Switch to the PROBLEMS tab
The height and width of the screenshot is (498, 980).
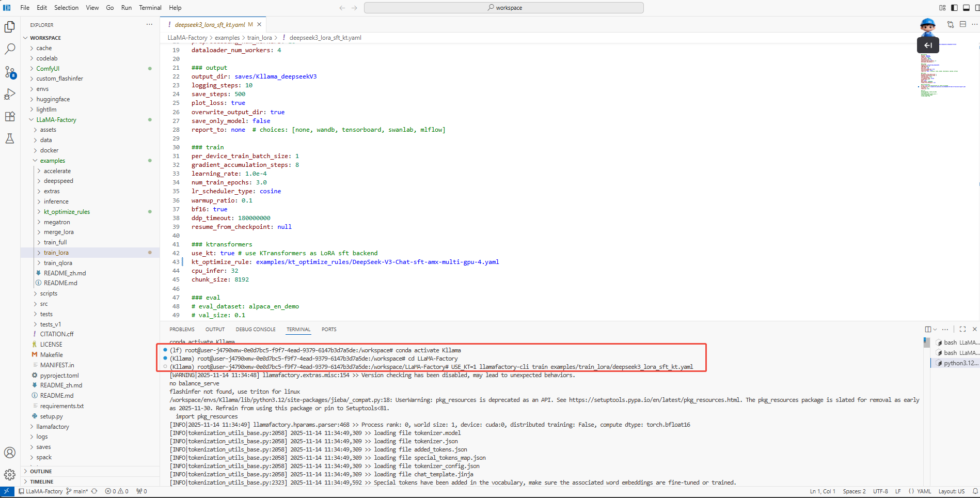tap(182, 329)
